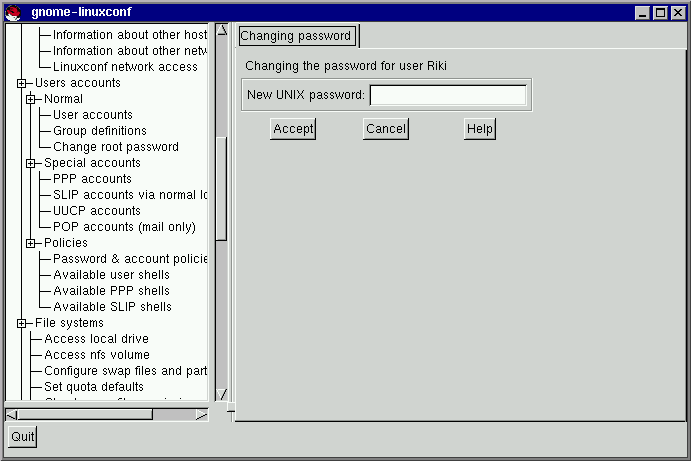Quit gnome-linuxconf with the Quit button
Screen dimensions: 691x461
(x=22, y=437)
